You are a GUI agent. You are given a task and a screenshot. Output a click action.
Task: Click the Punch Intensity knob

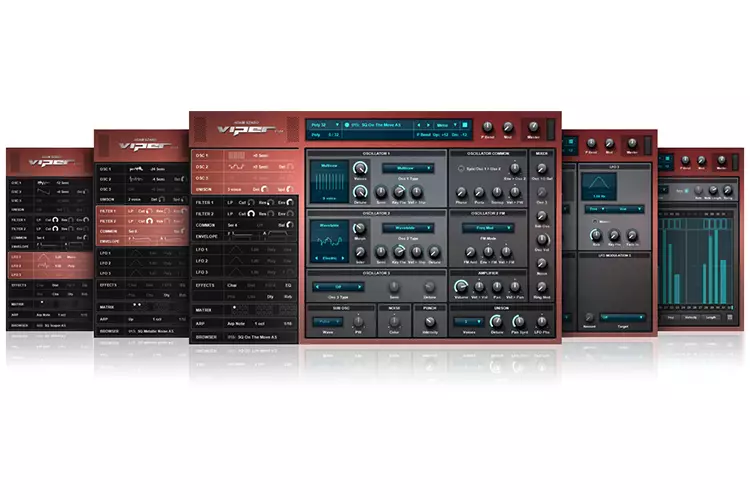click(430, 322)
